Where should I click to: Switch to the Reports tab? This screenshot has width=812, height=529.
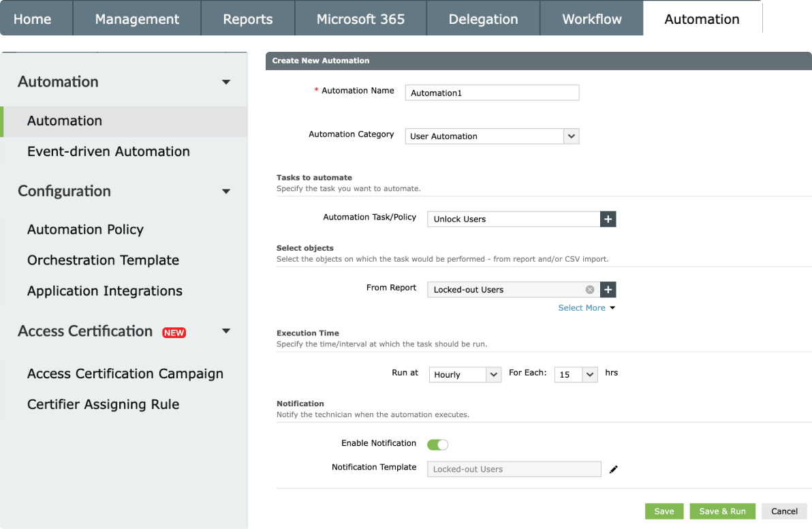pyautogui.click(x=247, y=19)
